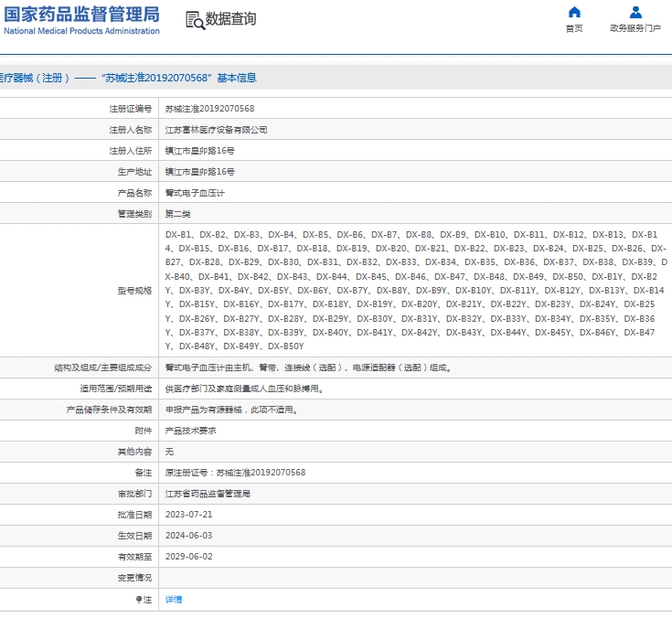
Task: Click the 生产地址 address value
Action: (x=200, y=172)
